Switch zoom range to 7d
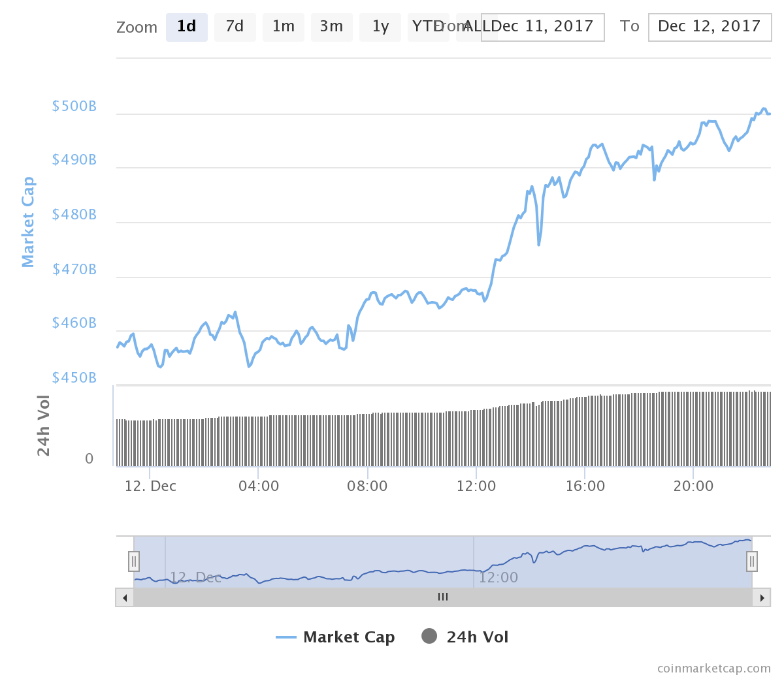This screenshot has width=784, height=679. pos(235,27)
